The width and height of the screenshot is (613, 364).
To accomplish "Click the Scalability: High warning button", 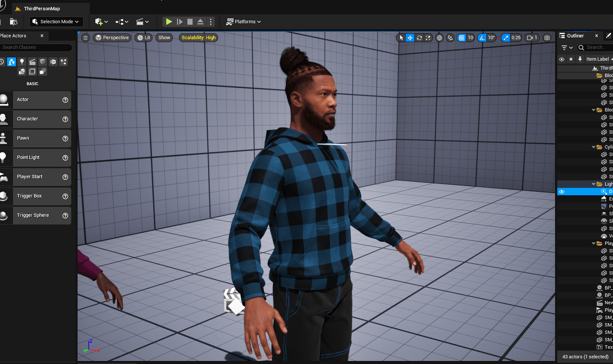I will coord(198,38).
